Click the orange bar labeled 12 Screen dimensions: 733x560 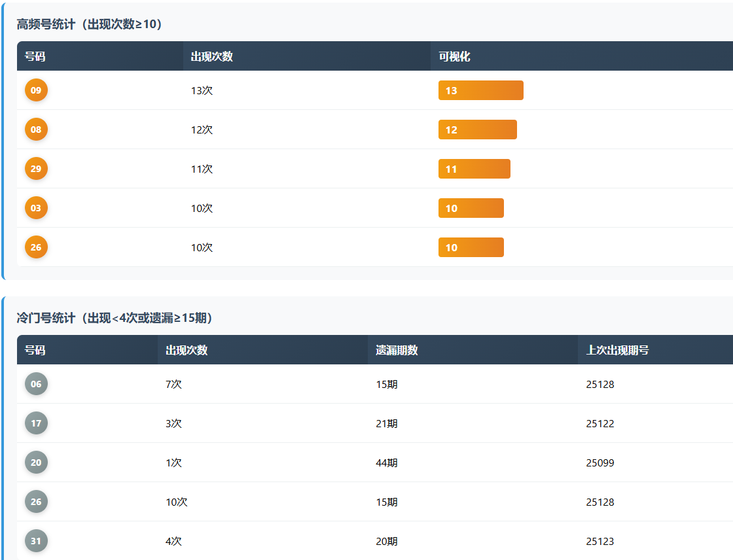click(x=477, y=130)
